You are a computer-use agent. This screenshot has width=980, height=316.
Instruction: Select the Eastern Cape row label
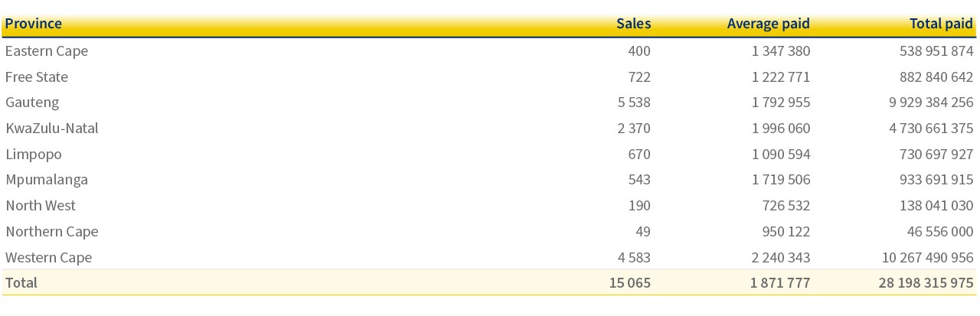point(47,51)
